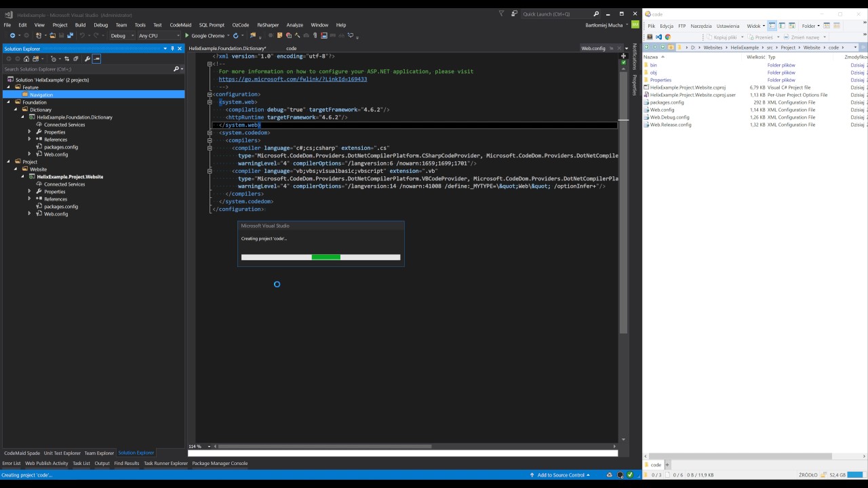Click the favorites star folder icon
Screen dimensions: 868x488
click(671, 47)
